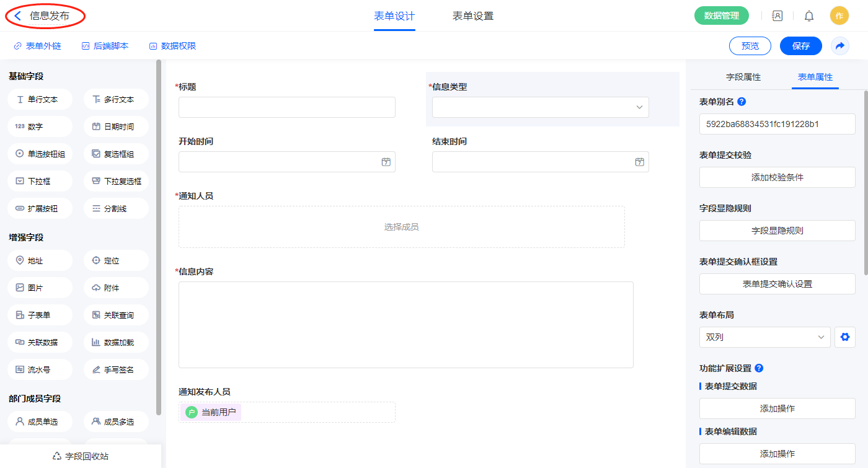Screen dimensions: 868x468
Task: Open the notification bell icon
Action: (x=809, y=16)
